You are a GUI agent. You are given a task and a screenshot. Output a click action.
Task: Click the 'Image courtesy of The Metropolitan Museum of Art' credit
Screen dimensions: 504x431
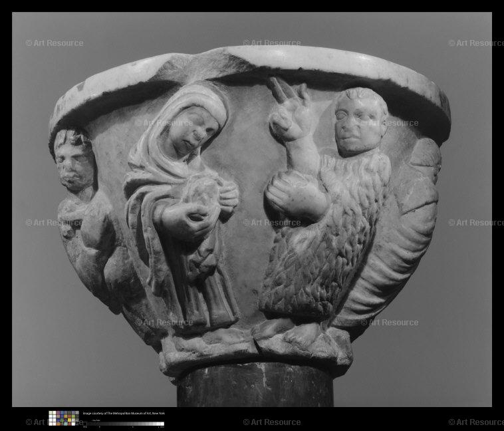[124, 413]
